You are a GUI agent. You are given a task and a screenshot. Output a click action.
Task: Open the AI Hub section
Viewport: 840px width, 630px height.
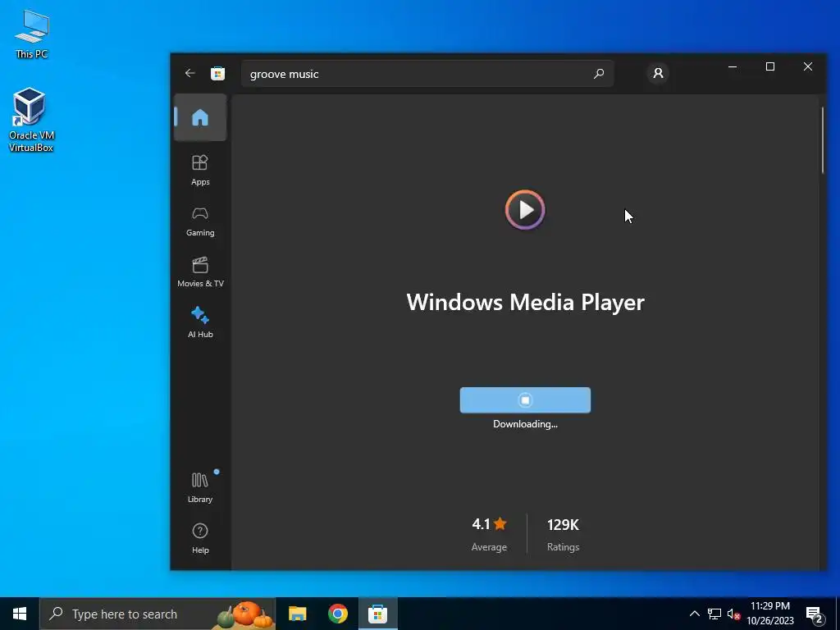(x=200, y=322)
